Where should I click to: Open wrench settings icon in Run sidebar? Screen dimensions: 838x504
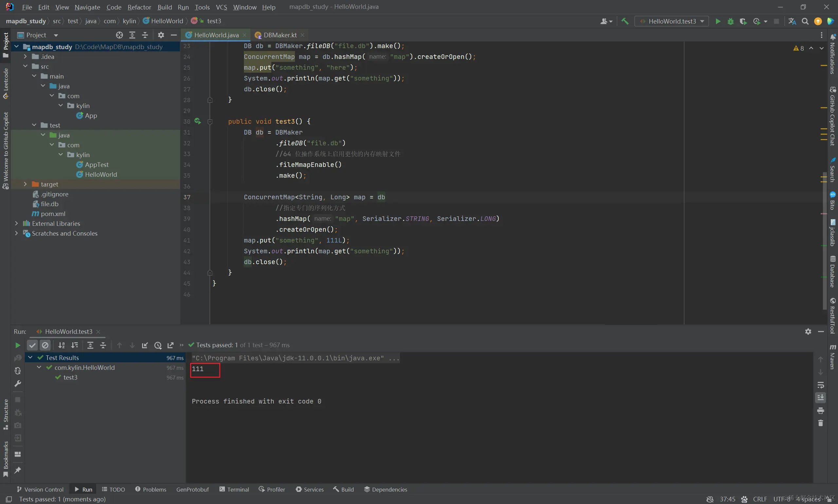pyautogui.click(x=18, y=384)
